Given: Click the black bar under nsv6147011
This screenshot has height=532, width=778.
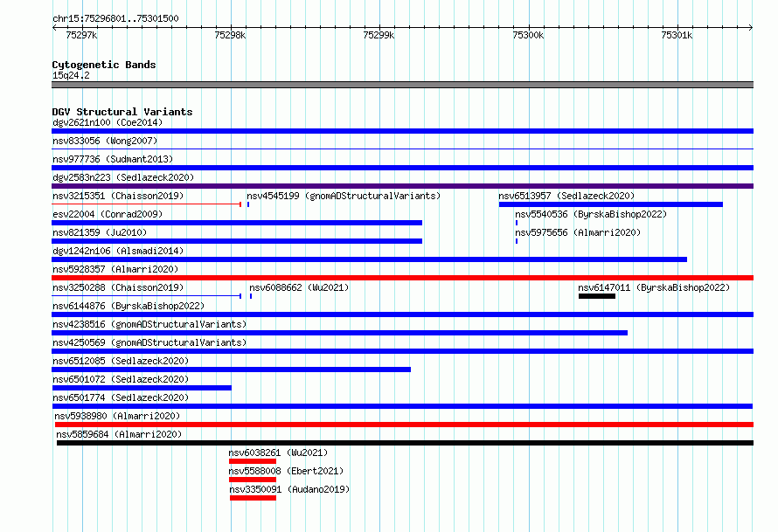Looking at the screenshot, I should pyautogui.click(x=597, y=296).
